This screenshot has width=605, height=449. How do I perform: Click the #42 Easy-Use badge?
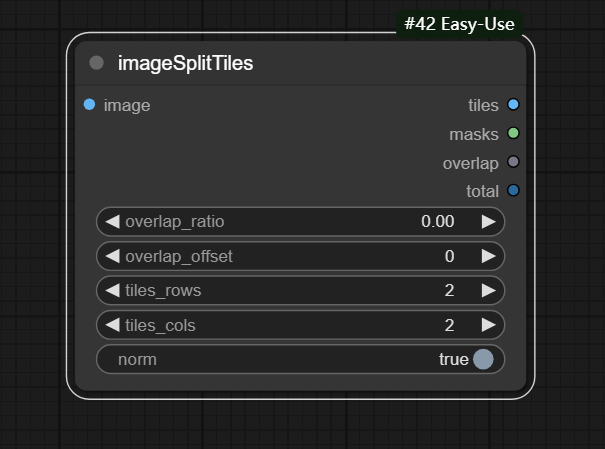tap(460, 22)
